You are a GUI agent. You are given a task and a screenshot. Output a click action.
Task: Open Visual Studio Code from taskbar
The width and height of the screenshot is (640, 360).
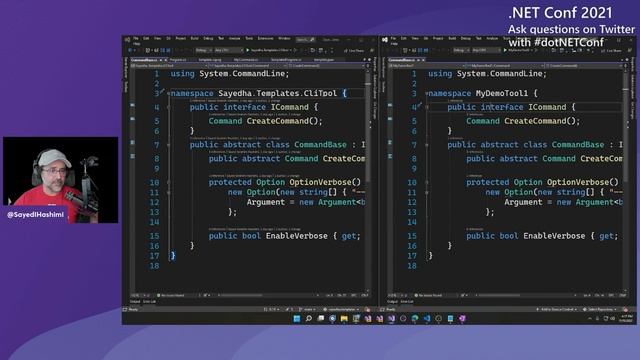427,318
